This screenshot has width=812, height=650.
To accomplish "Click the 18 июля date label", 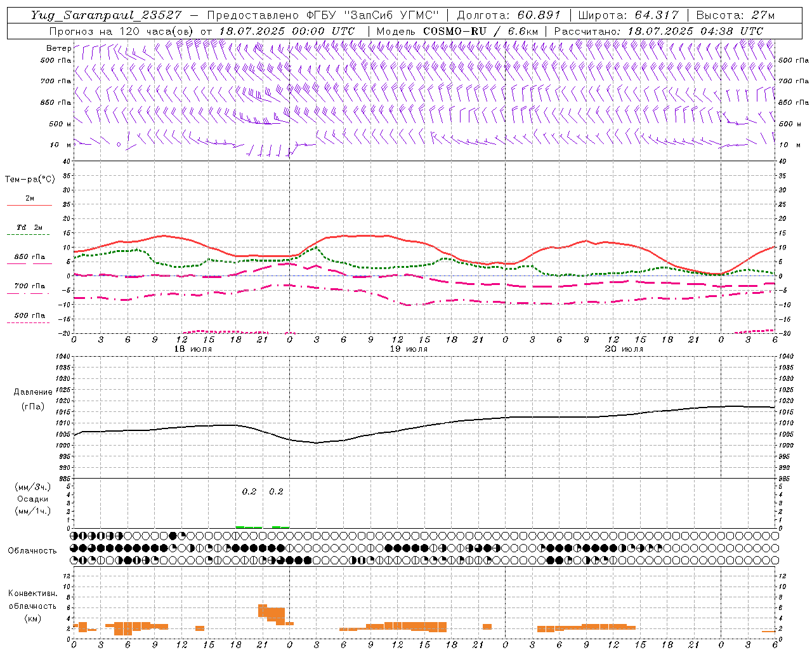I will 193,349.
